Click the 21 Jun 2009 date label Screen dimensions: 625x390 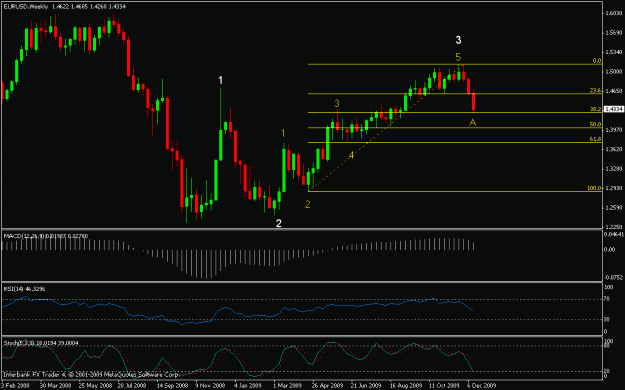pos(366,386)
